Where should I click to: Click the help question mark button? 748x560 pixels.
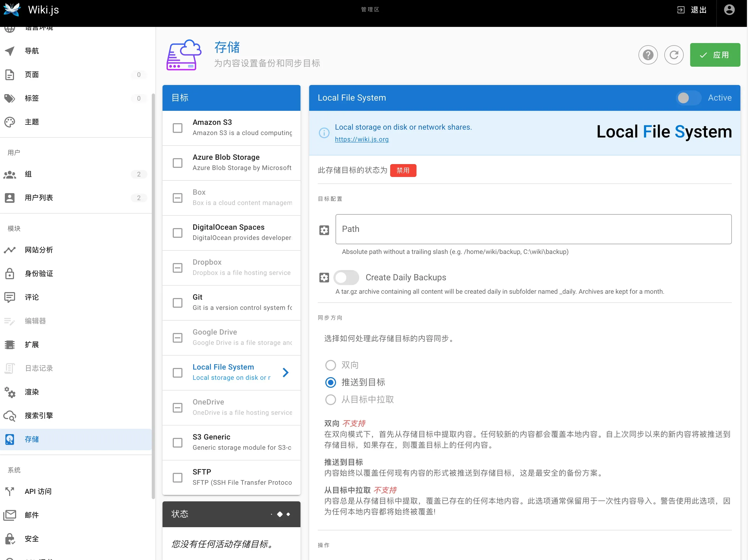click(x=648, y=55)
